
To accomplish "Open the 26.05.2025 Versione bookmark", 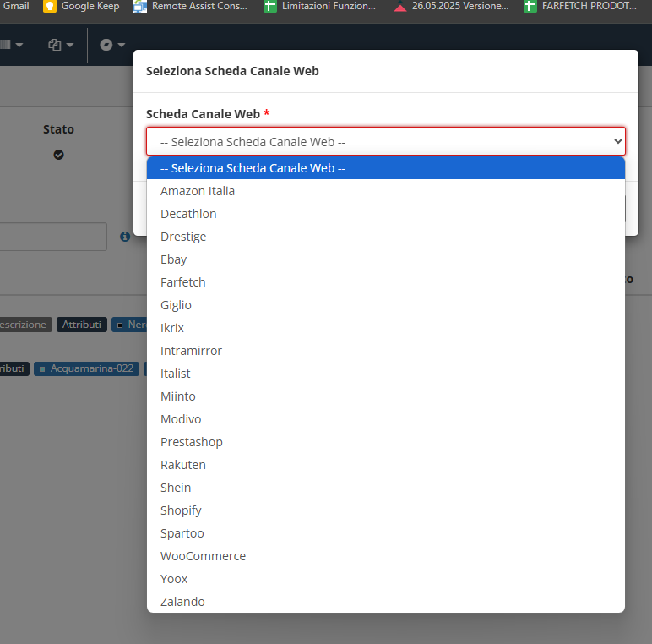I will point(451,6).
